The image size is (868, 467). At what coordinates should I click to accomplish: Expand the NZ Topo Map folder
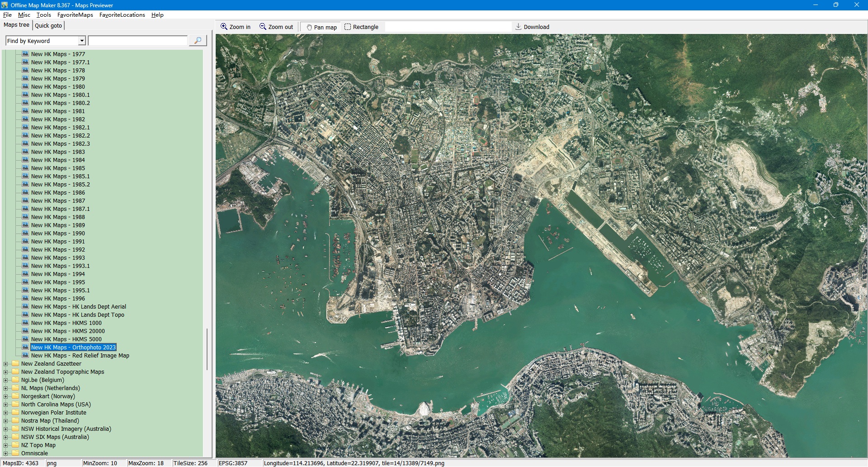pos(6,445)
